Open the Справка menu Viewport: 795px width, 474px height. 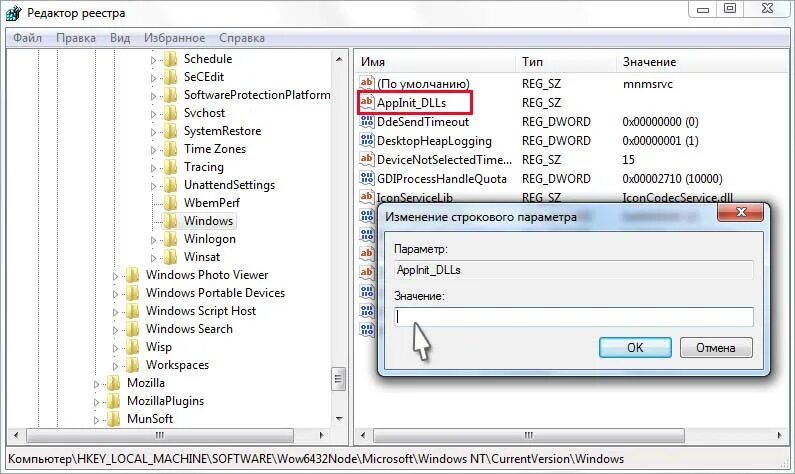point(242,38)
